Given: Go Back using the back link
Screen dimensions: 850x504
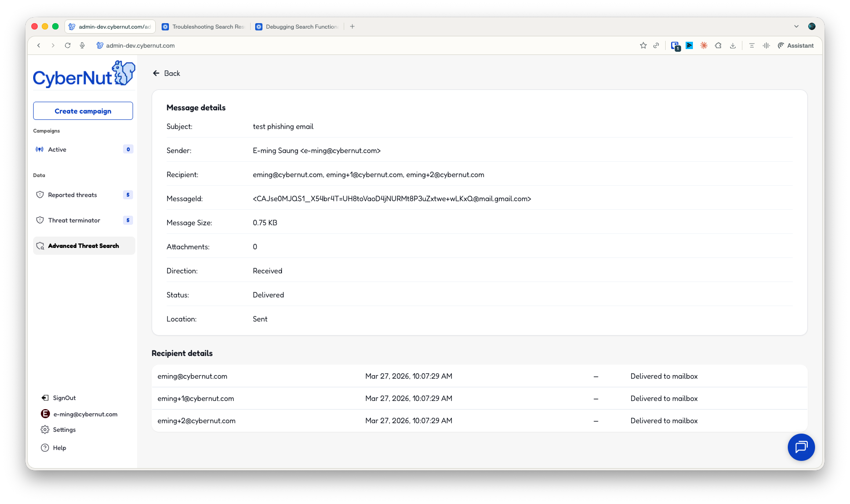Looking at the screenshot, I should 166,73.
